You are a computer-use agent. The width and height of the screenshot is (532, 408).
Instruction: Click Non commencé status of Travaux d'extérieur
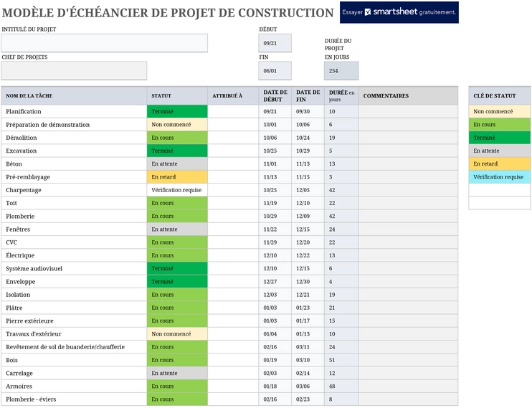177,333
